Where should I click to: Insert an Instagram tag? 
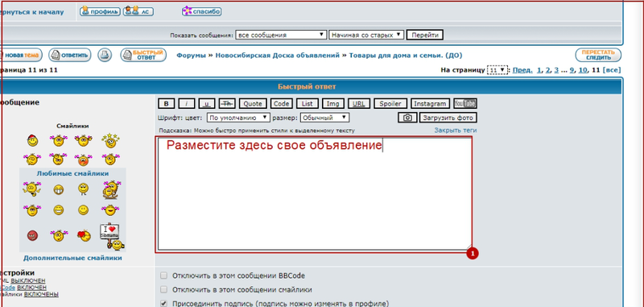(x=430, y=104)
